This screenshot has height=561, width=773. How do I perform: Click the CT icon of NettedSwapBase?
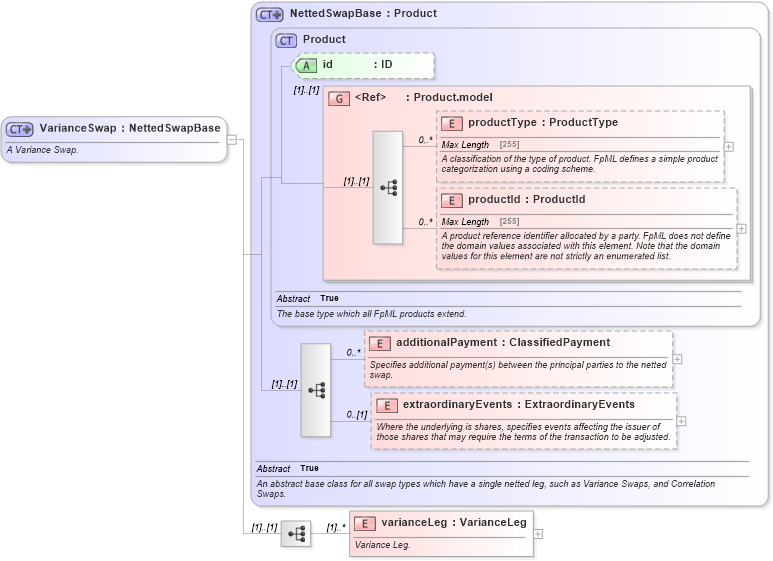[x=270, y=15]
